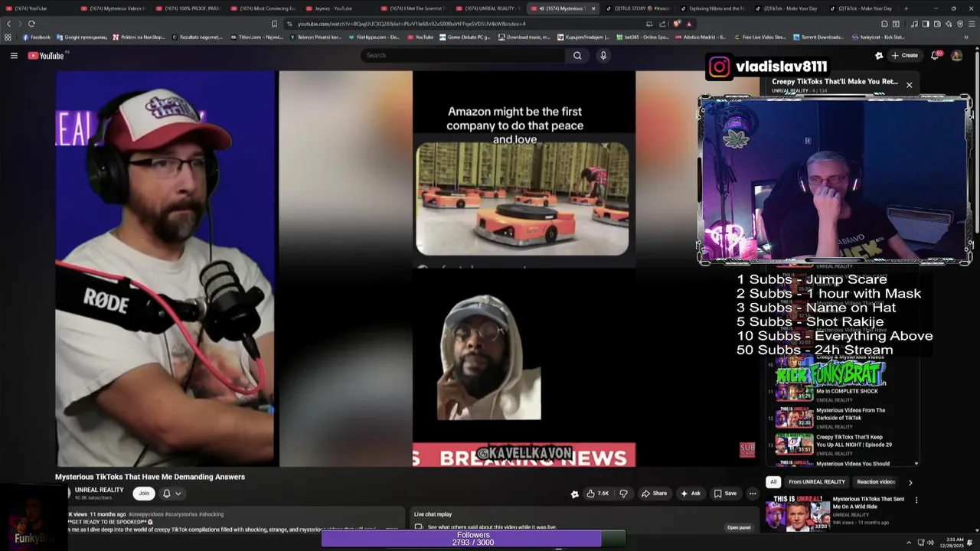Open options menu for Wild Ride video
This screenshot has width=980, height=551.
[916, 500]
